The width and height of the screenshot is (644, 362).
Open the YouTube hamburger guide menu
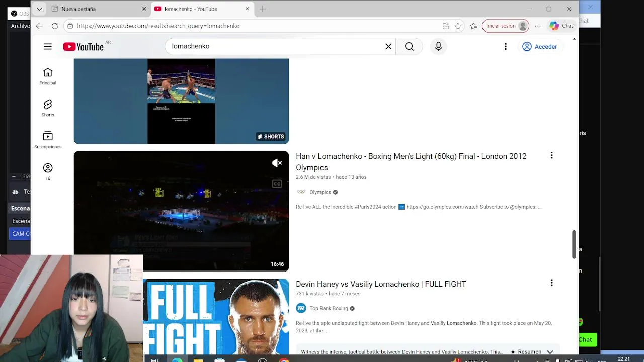(x=48, y=46)
